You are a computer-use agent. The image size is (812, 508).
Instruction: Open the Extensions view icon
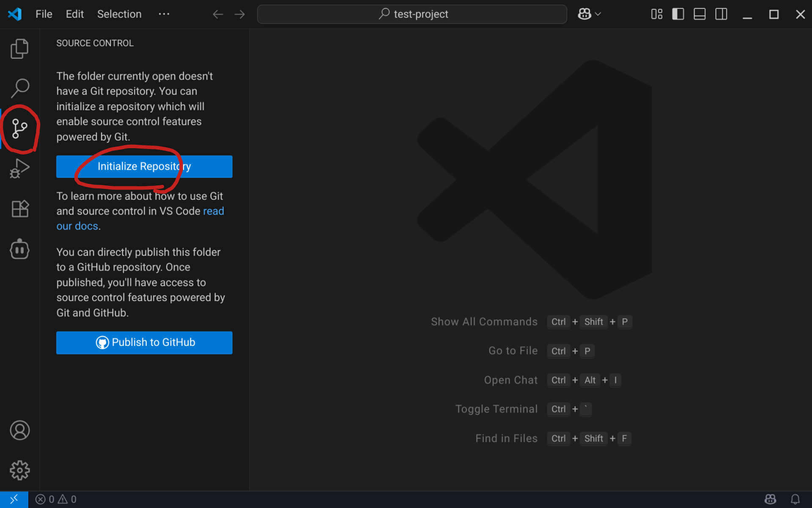click(19, 209)
